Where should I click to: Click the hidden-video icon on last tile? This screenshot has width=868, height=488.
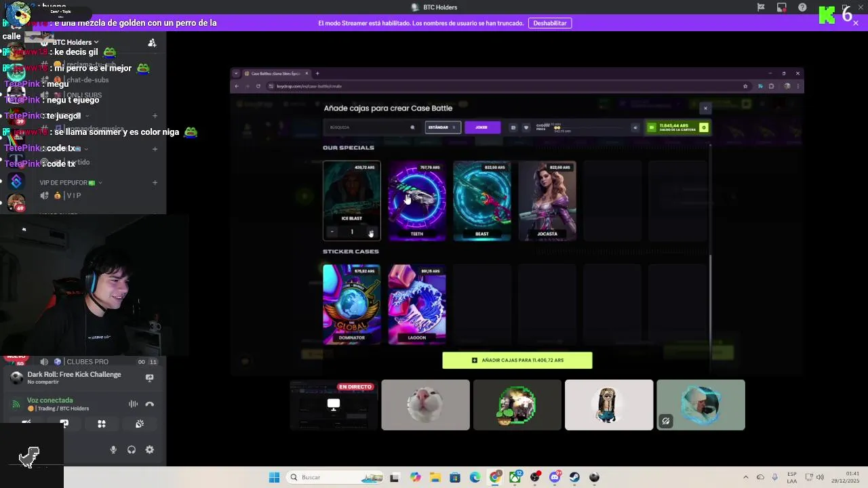point(666,422)
